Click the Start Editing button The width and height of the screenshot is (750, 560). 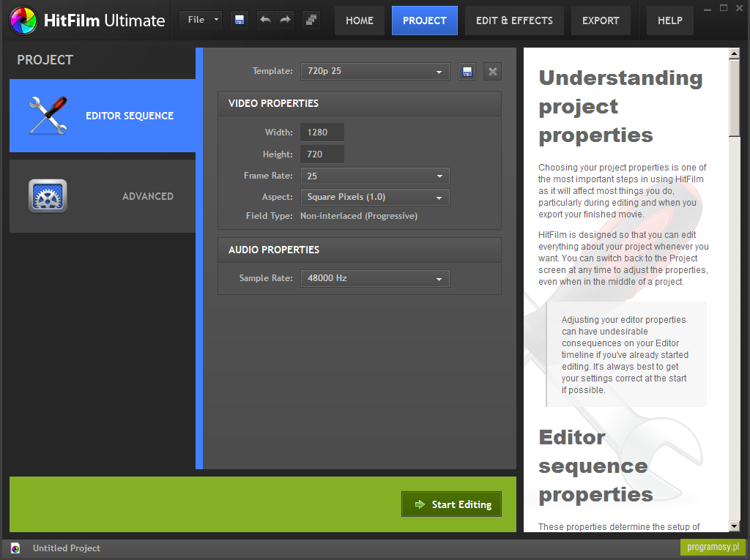coord(451,504)
